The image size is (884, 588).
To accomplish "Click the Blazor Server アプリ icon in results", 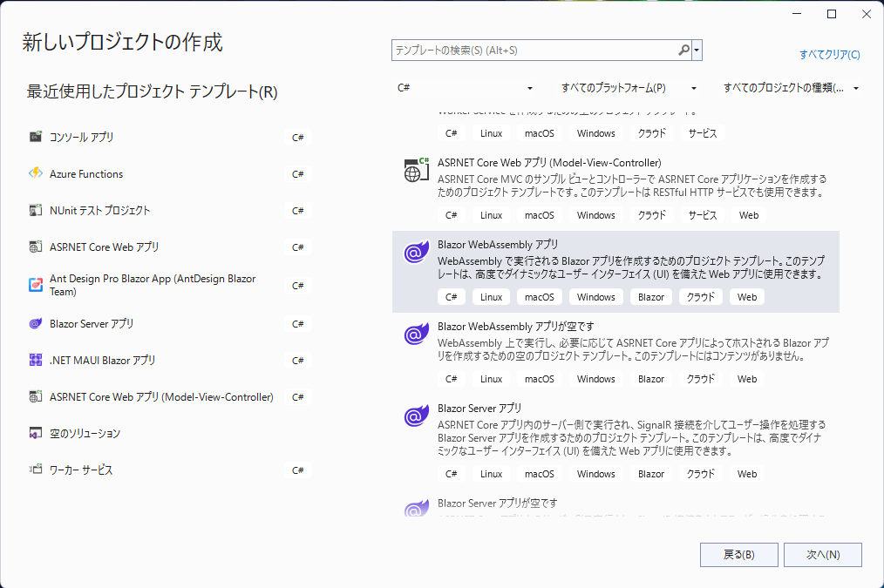I will click(416, 416).
